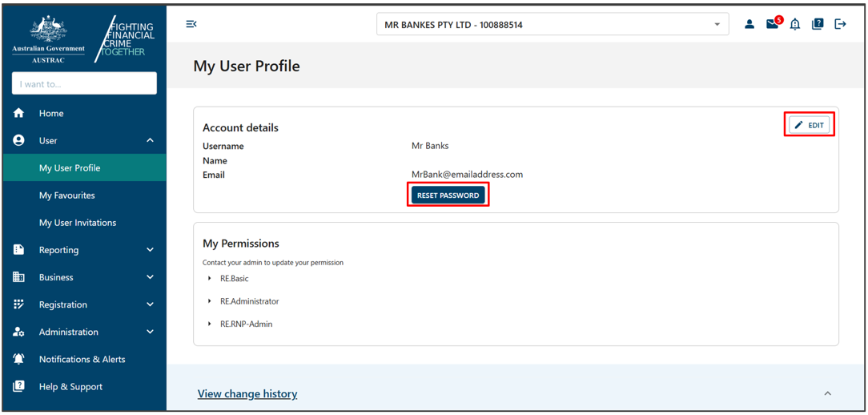868x415 pixels.
Task: Click the logout icon in top bar
Action: pos(840,24)
